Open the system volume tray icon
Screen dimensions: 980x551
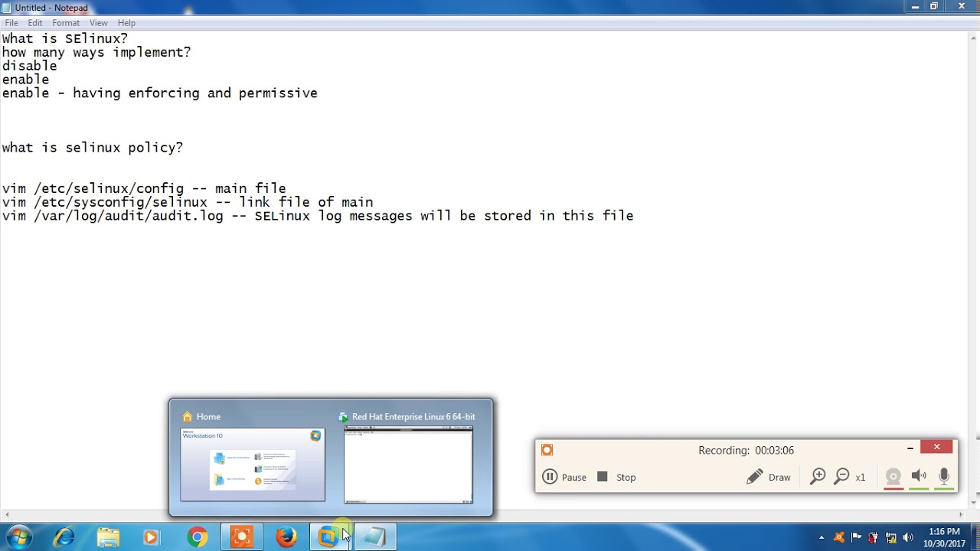tap(908, 537)
